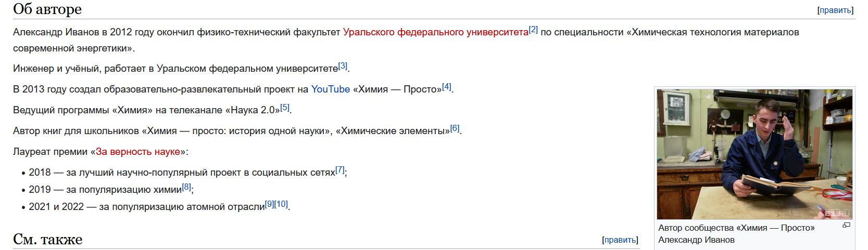Enlarge the image using the magnify icon
The image size is (868, 250).
point(846,225)
